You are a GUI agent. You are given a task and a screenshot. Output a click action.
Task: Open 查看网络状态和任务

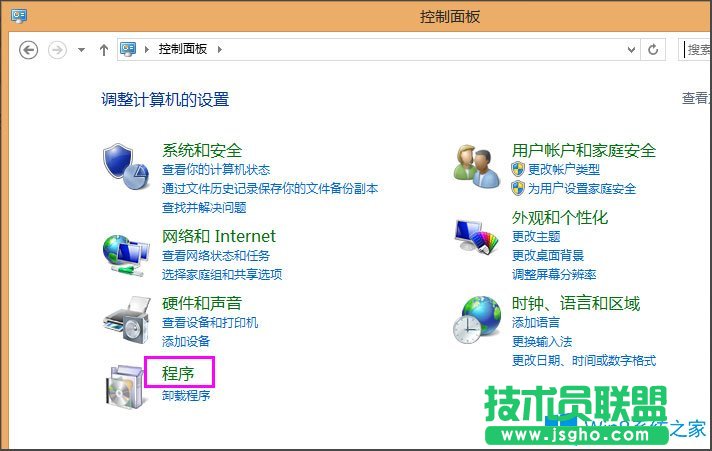pyautogui.click(x=216, y=256)
